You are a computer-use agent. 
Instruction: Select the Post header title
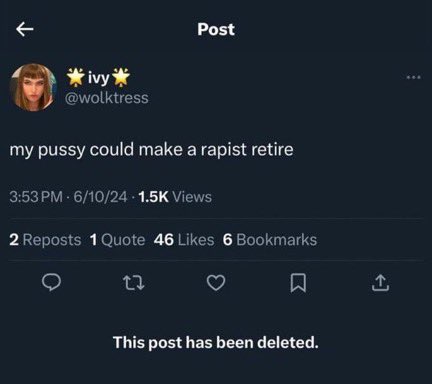216,29
